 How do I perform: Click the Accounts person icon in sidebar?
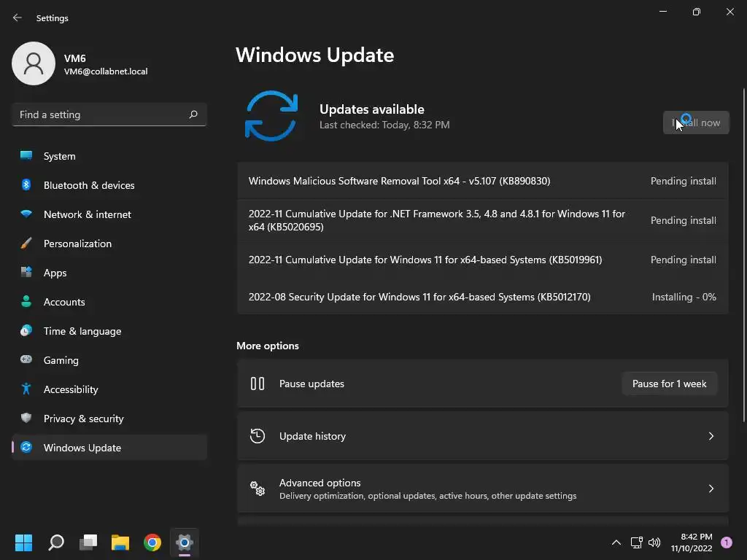[26, 301]
